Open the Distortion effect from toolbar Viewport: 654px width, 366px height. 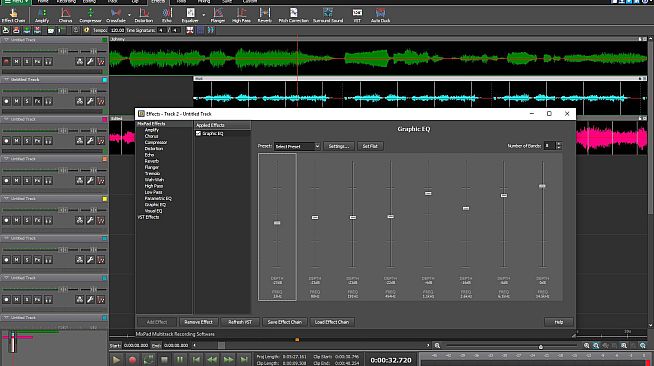pyautogui.click(x=143, y=15)
